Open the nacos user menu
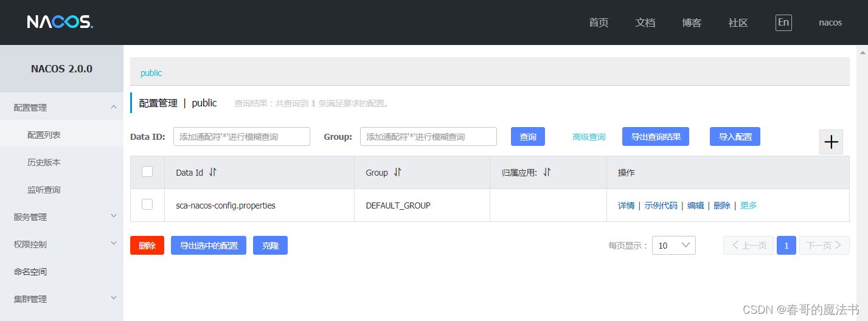The height and width of the screenshot is (321, 868). (830, 22)
